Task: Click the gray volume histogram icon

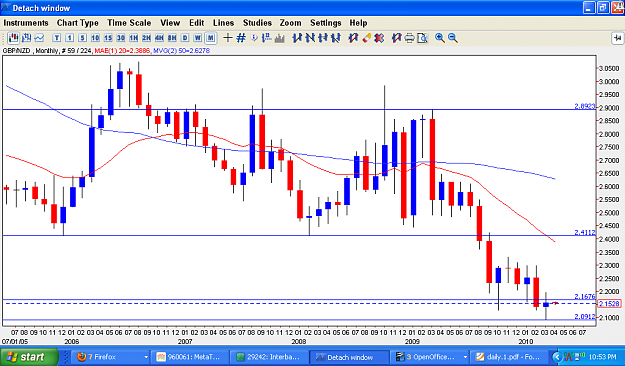Action: point(279,38)
